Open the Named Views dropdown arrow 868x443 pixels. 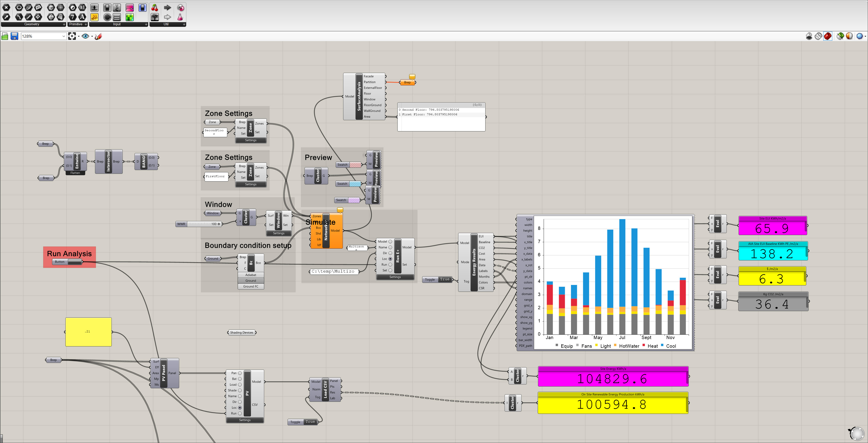tap(92, 36)
